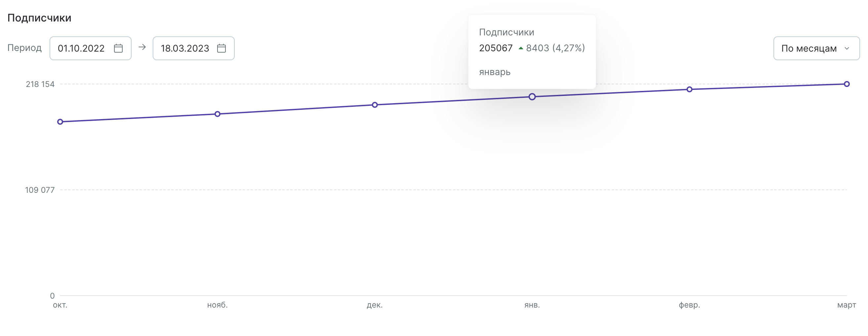Open the 'По месяцам' grouping dropdown
Screen dimensions: 868x336
click(x=816, y=48)
